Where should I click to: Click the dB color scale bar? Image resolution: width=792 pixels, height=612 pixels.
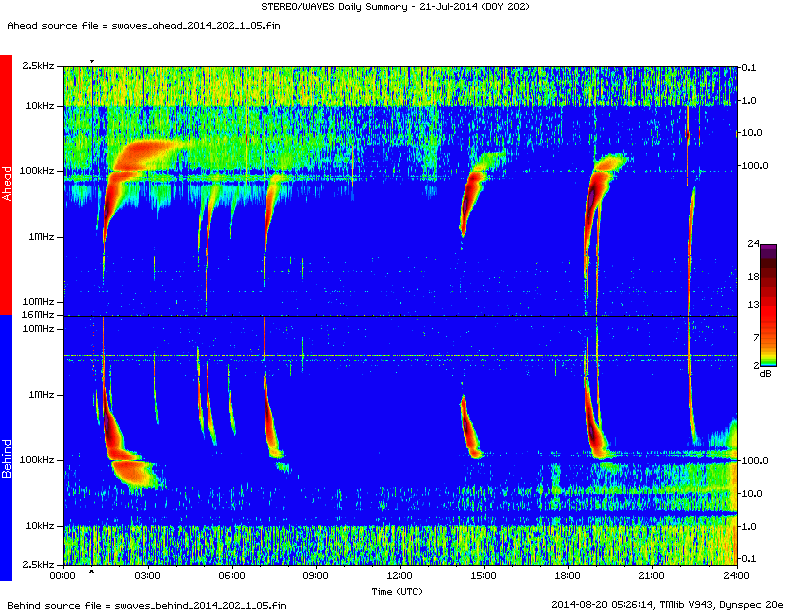pyautogui.click(x=768, y=305)
